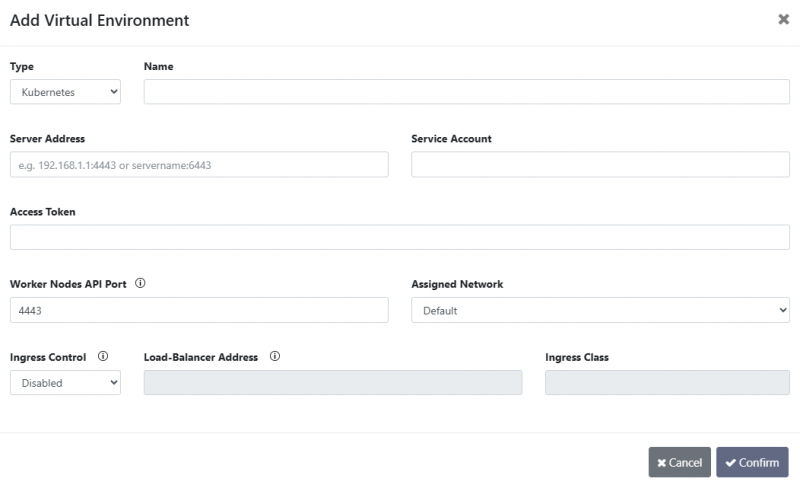Confirm the new virtual environment
Viewport: 800px width, 488px height.
752,462
